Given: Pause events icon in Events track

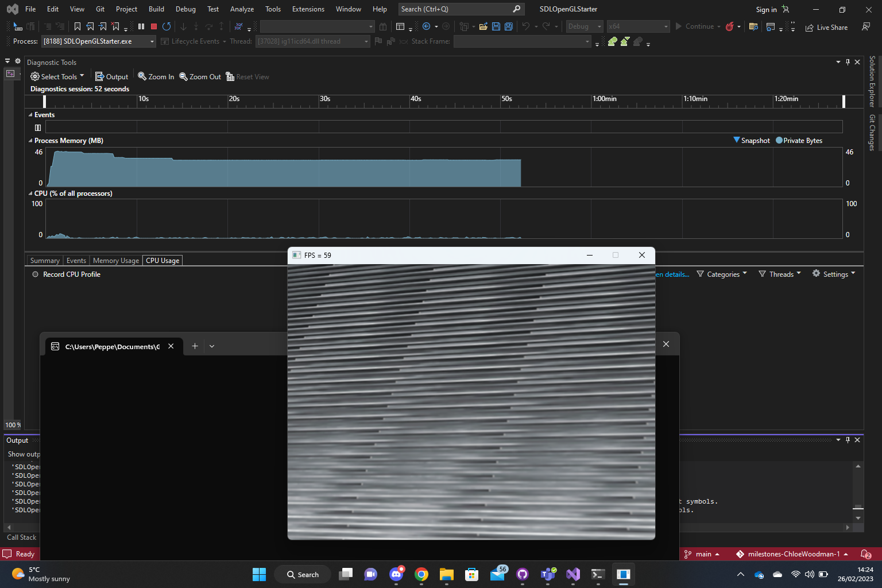Looking at the screenshot, I should (x=38, y=127).
